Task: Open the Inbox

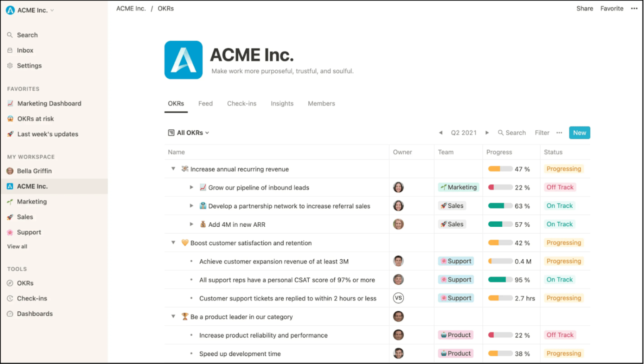Action: tap(25, 50)
